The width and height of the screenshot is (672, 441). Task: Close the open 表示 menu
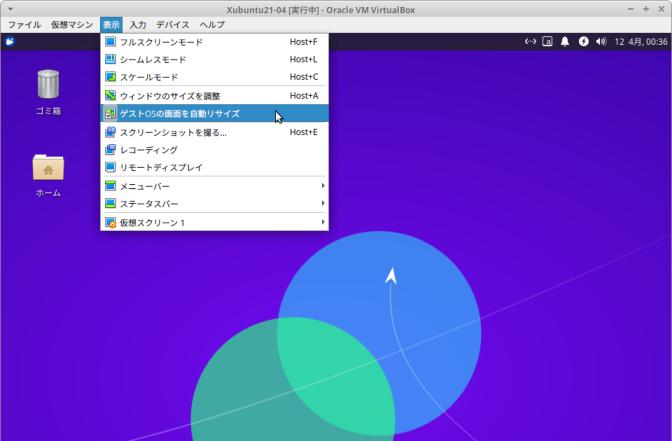point(111,25)
